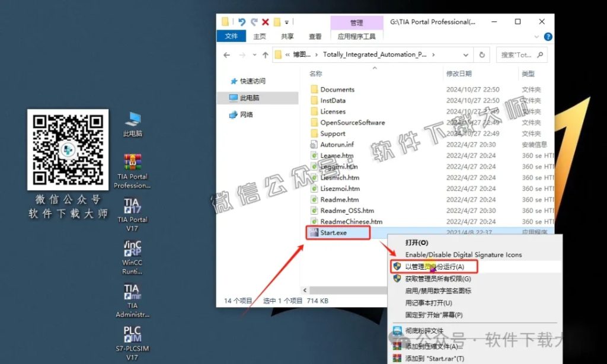This screenshot has height=364, width=607.
Task: Switch to the 查看 ribbon tab
Action: pos(315,36)
